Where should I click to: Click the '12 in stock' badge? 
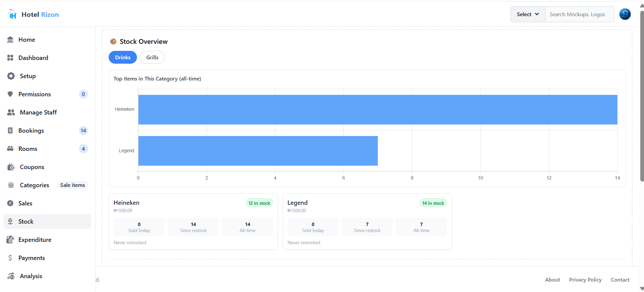click(x=259, y=203)
